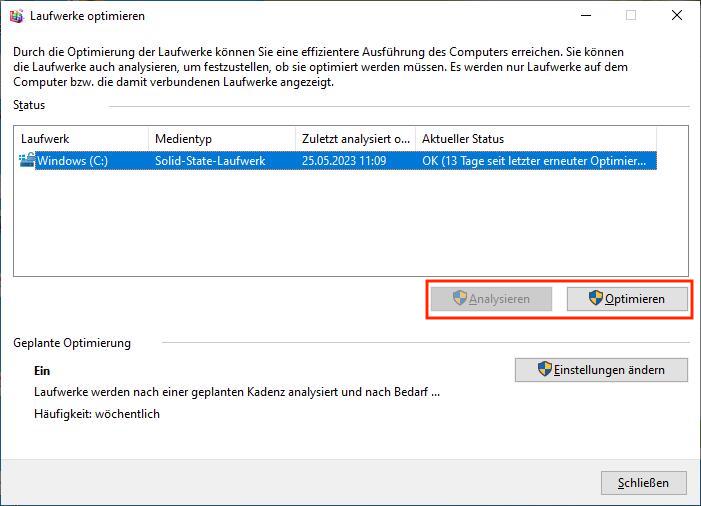This screenshot has width=701, height=506.
Task: Sort list by the Laufwerk column header
Action: point(80,139)
